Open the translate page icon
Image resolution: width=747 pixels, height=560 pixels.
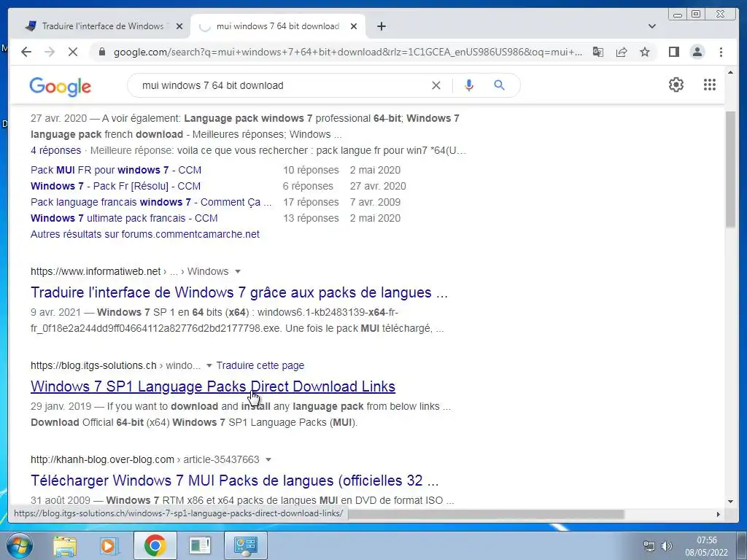[x=598, y=52]
